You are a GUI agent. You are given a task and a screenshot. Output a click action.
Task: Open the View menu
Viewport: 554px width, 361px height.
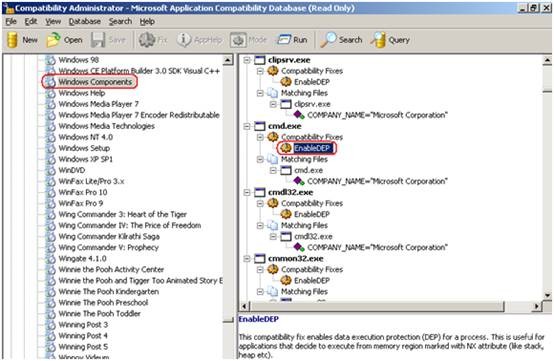(x=53, y=22)
